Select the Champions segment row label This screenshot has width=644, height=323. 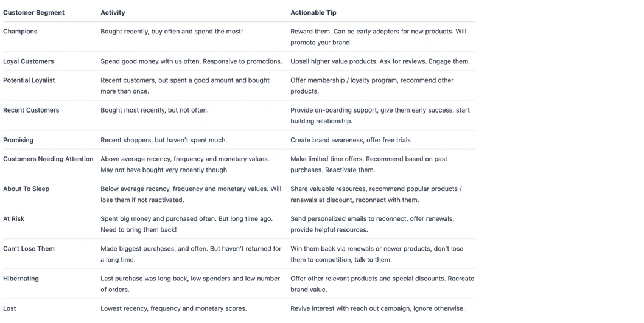[20, 32]
